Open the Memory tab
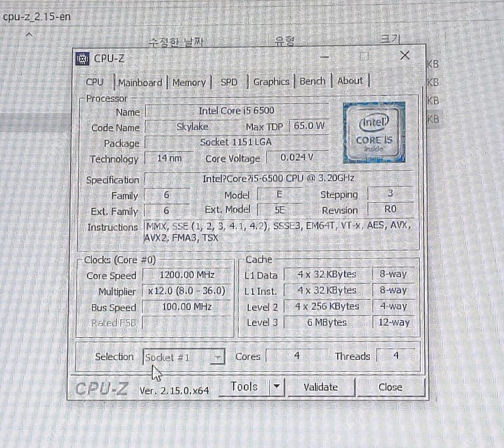 (x=189, y=83)
